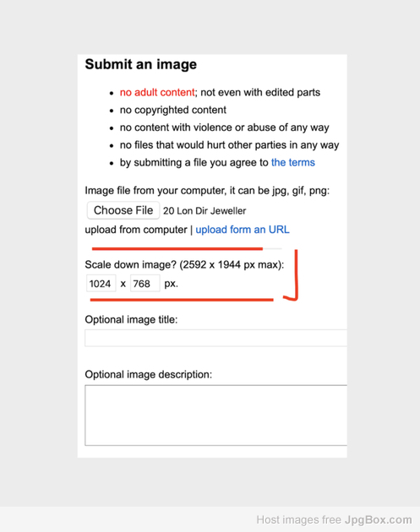Click the "Optional image description:" label
The image size is (420, 532).
click(x=149, y=375)
